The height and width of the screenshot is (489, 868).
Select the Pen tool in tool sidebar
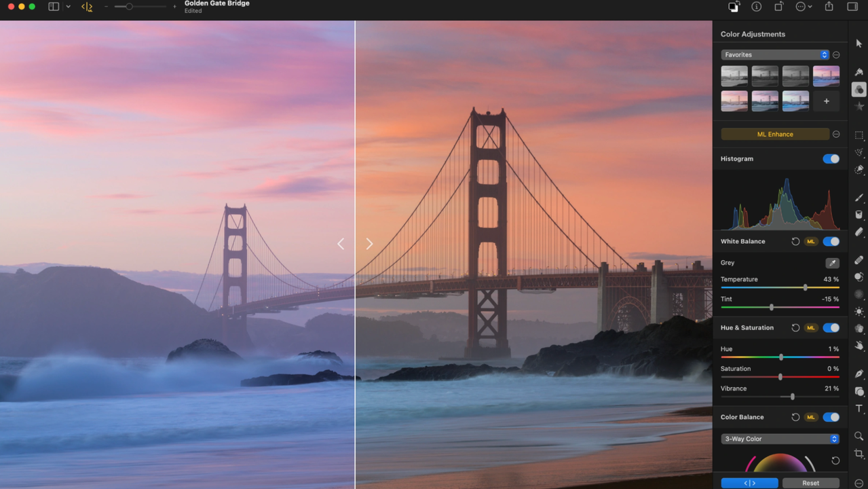858,374
